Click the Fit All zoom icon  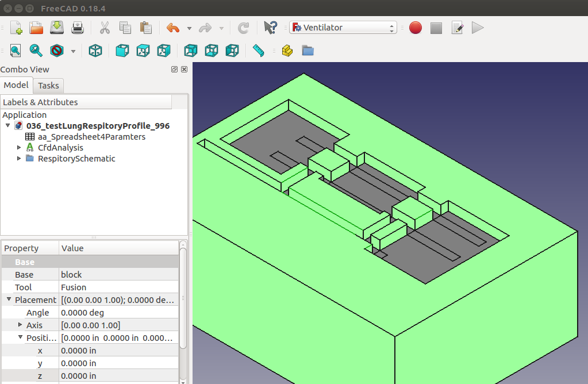(x=16, y=51)
